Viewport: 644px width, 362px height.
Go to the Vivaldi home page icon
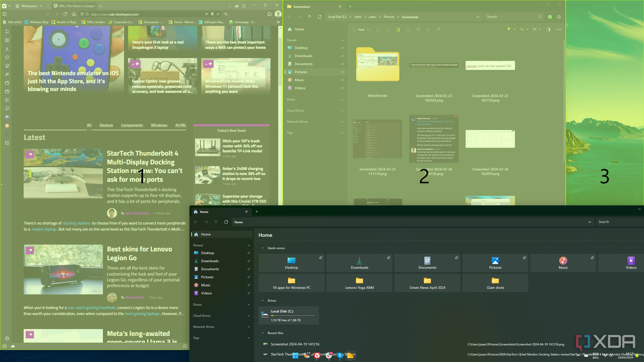click(74, 14)
